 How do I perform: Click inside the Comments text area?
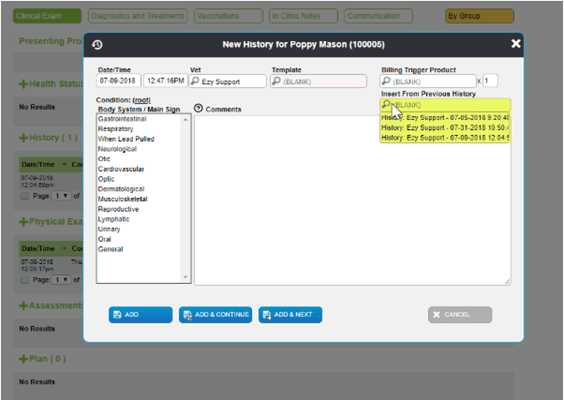pyautogui.click(x=353, y=200)
